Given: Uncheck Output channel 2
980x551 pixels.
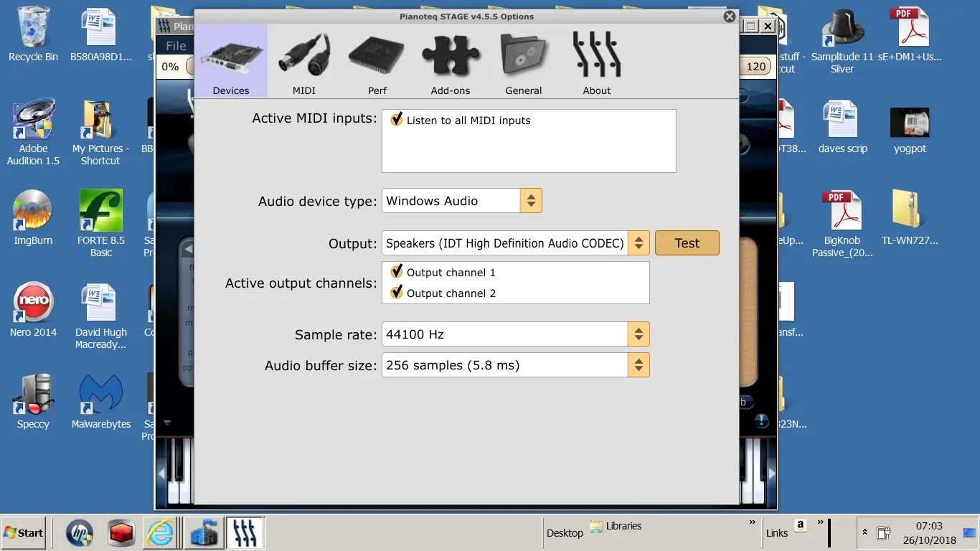Looking at the screenshot, I should [397, 293].
